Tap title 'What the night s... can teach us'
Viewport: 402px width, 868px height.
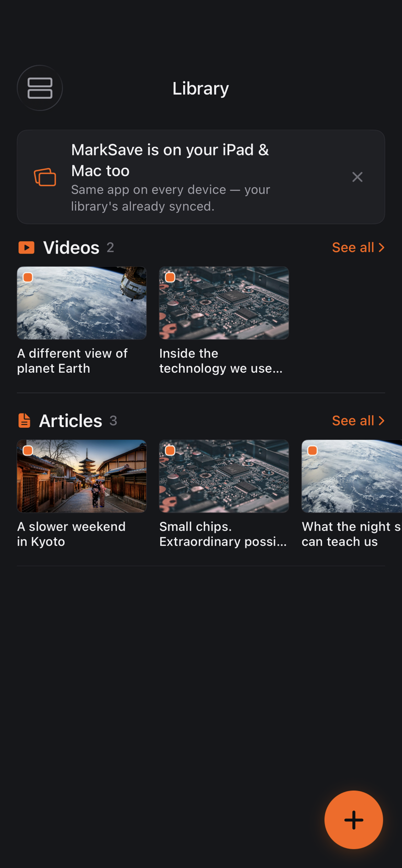click(x=352, y=534)
